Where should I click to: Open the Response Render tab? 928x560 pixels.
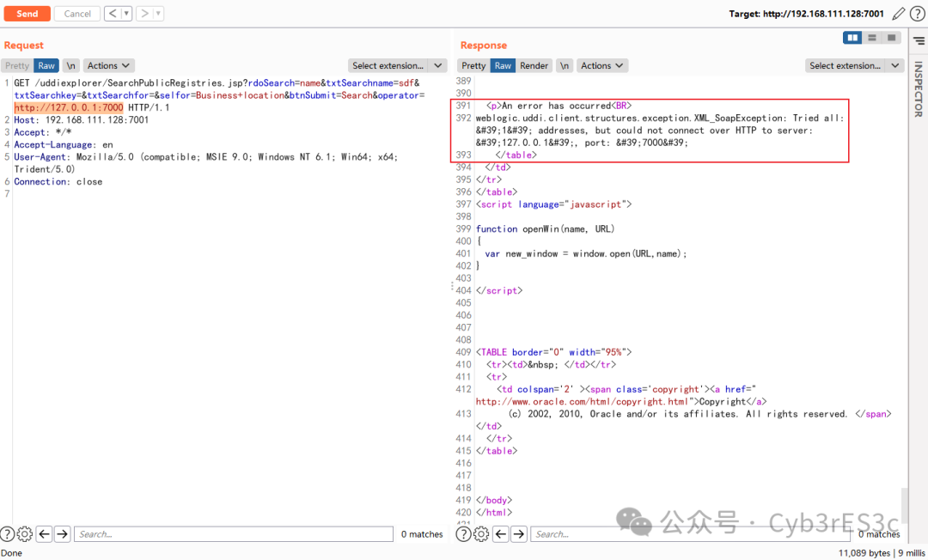click(x=534, y=65)
